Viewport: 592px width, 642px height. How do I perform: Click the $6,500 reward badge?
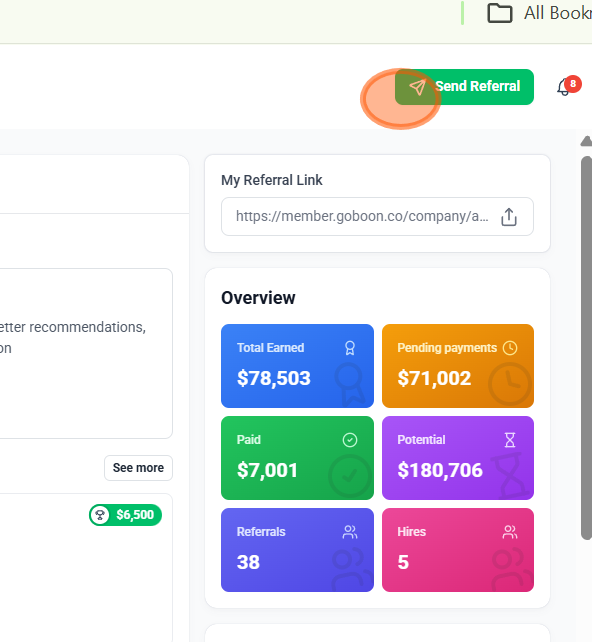point(125,515)
